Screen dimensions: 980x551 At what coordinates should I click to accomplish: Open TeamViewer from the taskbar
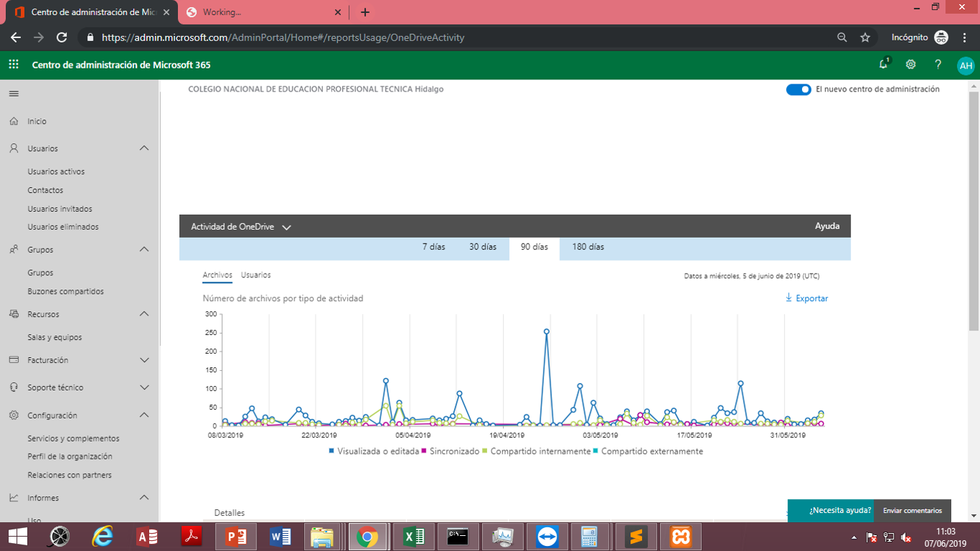[x=547, y=537]
